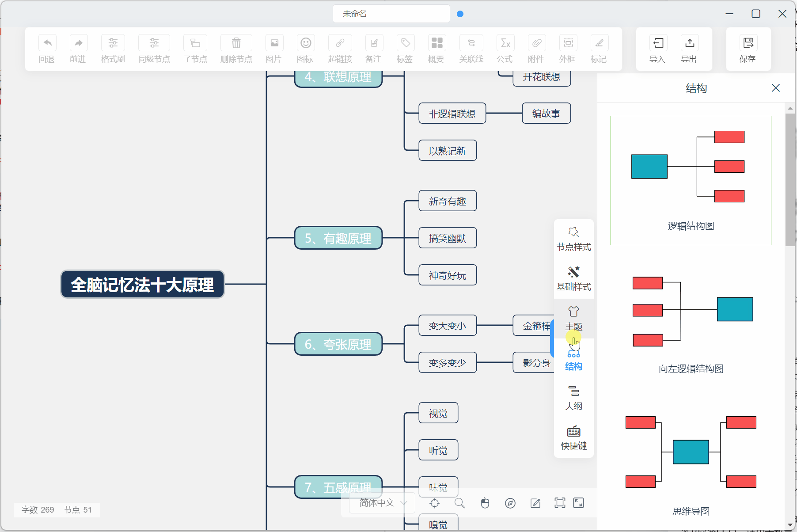Click the structure panel scroll-down arrow
Viewport: 797px width, 532px height.
(790, 524)
